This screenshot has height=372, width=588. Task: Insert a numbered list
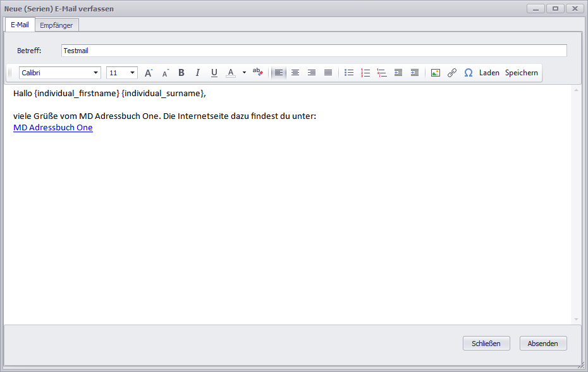[x=365, y=73]
